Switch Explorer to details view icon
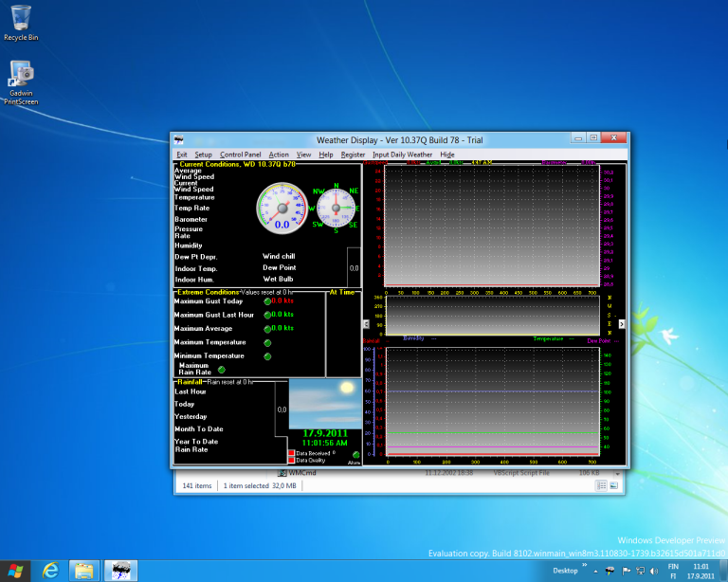This screenshot has width=728, height=582. [601, 485]
